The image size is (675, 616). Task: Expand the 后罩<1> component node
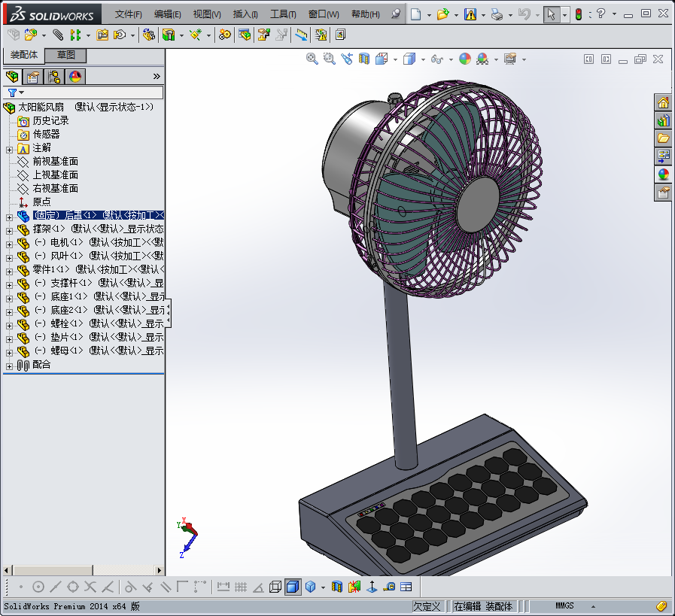click(10, 217)
